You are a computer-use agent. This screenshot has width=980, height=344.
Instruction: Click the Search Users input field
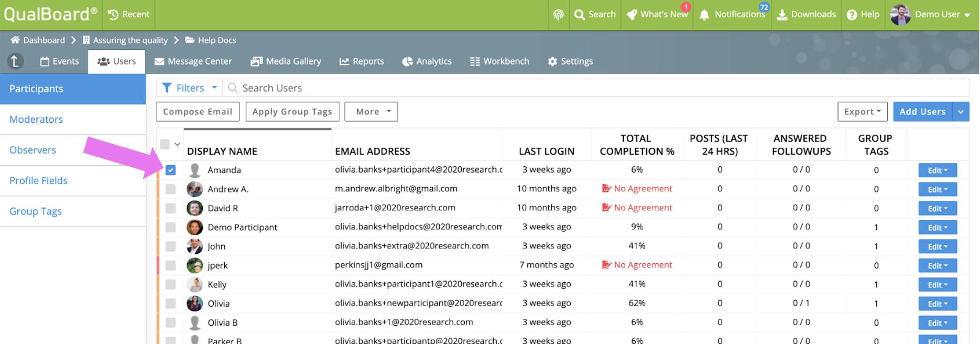click(596, 88)
